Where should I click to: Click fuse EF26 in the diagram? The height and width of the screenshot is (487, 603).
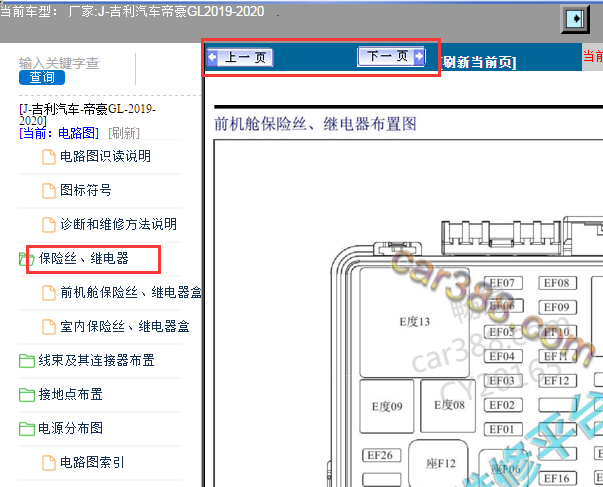click(x=381, y=455)
